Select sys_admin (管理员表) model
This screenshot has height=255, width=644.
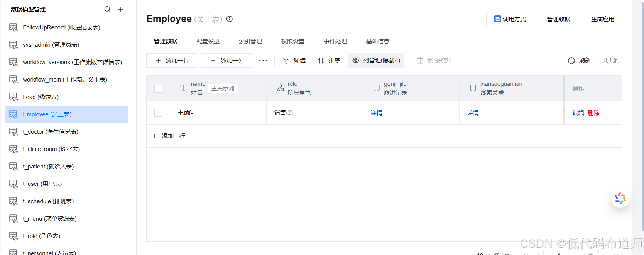67,45
